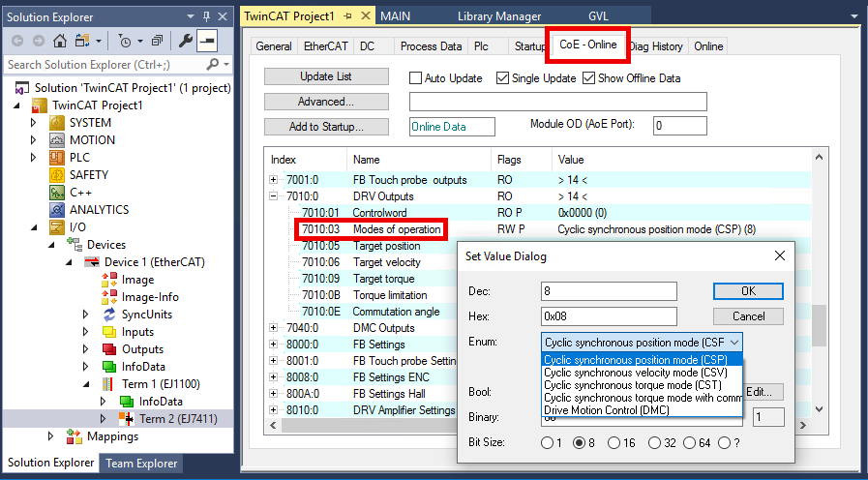Open the Library Manager tab
The height and width of the screenshot is (480, 868).
pyautogui.click(x=498, y=16)
